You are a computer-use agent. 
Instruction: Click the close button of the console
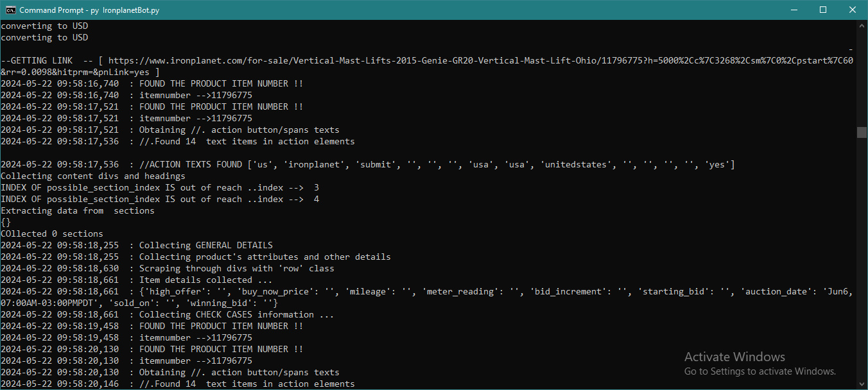(x=852, y=10)
